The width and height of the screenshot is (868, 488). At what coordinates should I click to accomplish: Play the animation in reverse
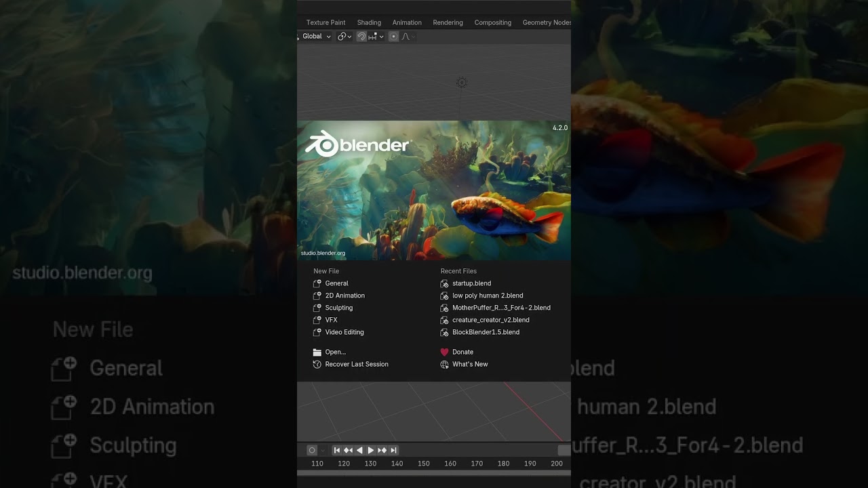point(359,450)
